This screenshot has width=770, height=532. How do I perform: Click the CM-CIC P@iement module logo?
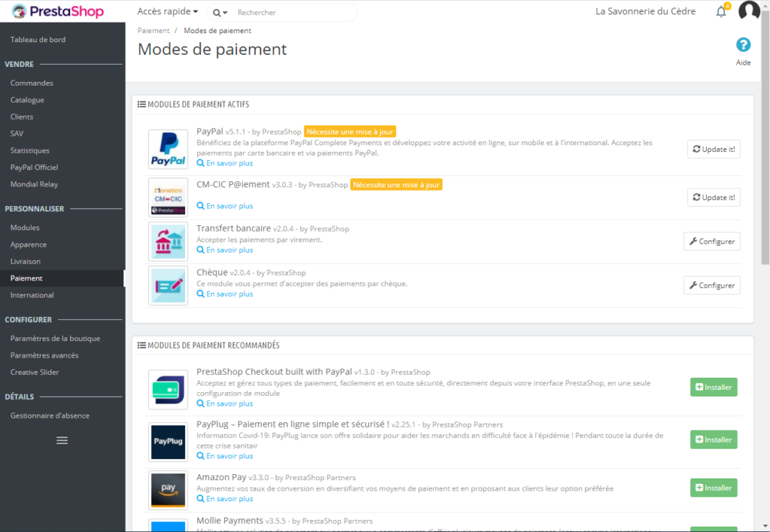(168, 198)
